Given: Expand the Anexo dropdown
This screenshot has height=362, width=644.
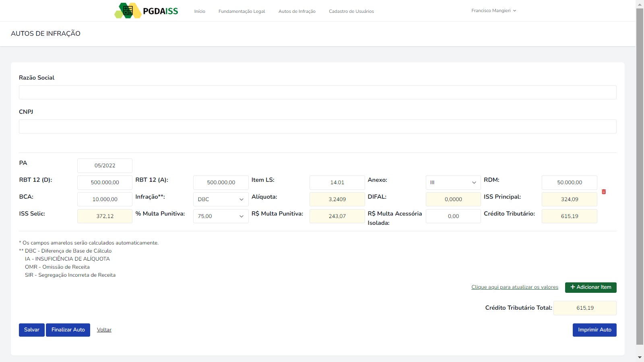Looking at the screenshot, I should [x=453, y=183].
